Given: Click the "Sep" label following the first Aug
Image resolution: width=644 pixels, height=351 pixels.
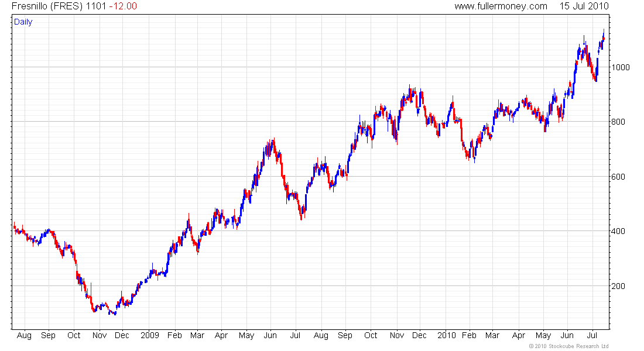Looking at the screenshot, I should 48,336.
